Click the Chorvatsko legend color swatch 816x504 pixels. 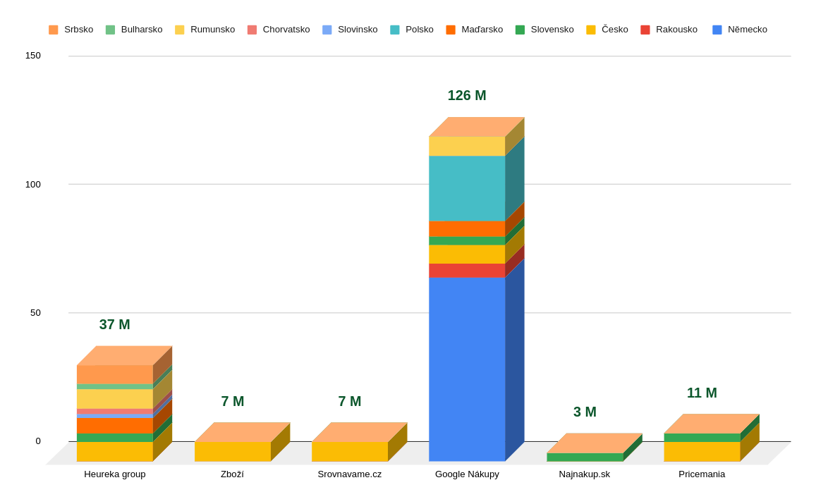coord(252,30)
